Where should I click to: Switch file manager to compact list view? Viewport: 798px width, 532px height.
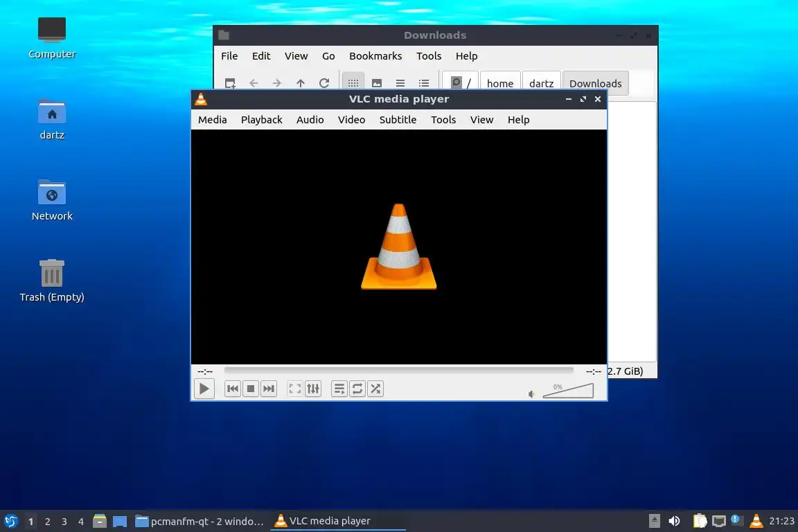tap(400, 83)
